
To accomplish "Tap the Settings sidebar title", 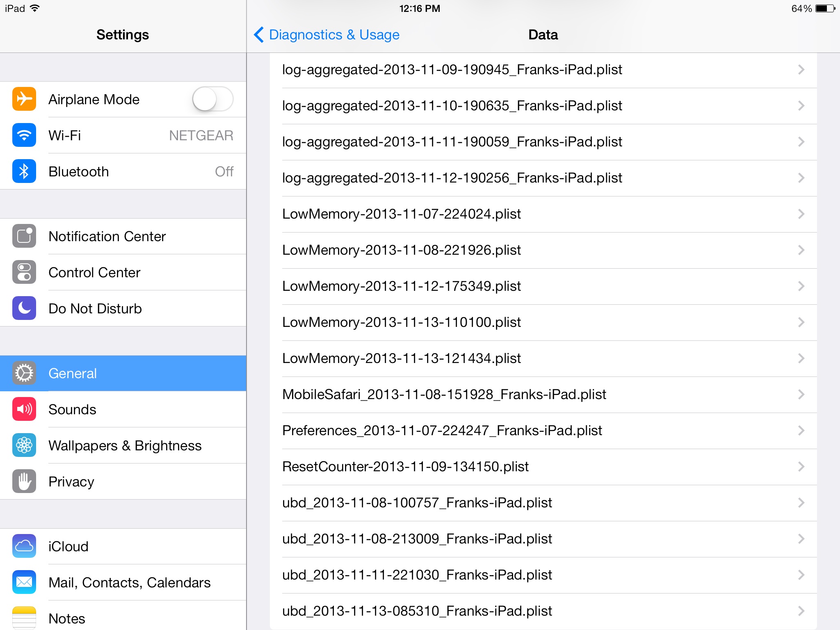I will tap(123, 35).
